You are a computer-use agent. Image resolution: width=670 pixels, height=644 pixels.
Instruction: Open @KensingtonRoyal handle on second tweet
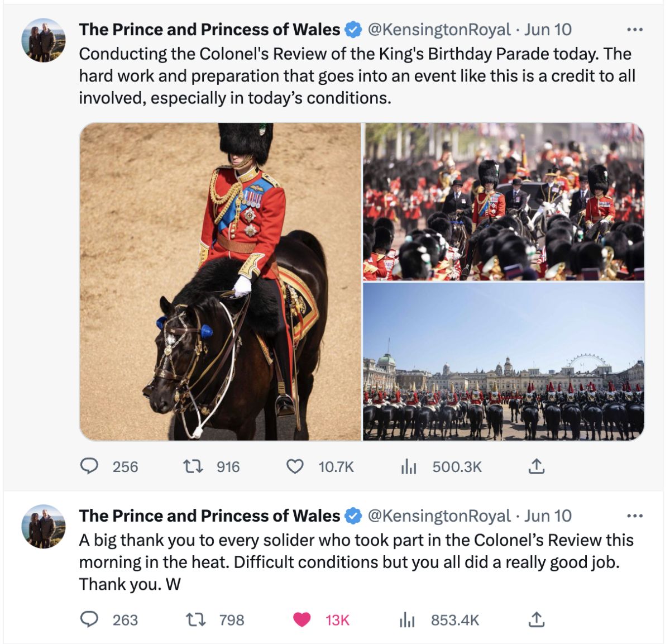point(439,516)
